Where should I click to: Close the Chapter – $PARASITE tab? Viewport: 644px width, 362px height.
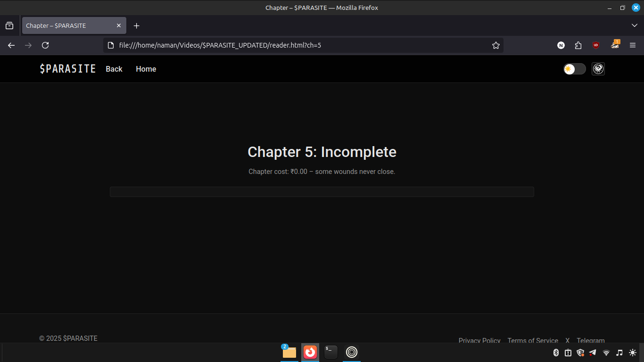119,25
